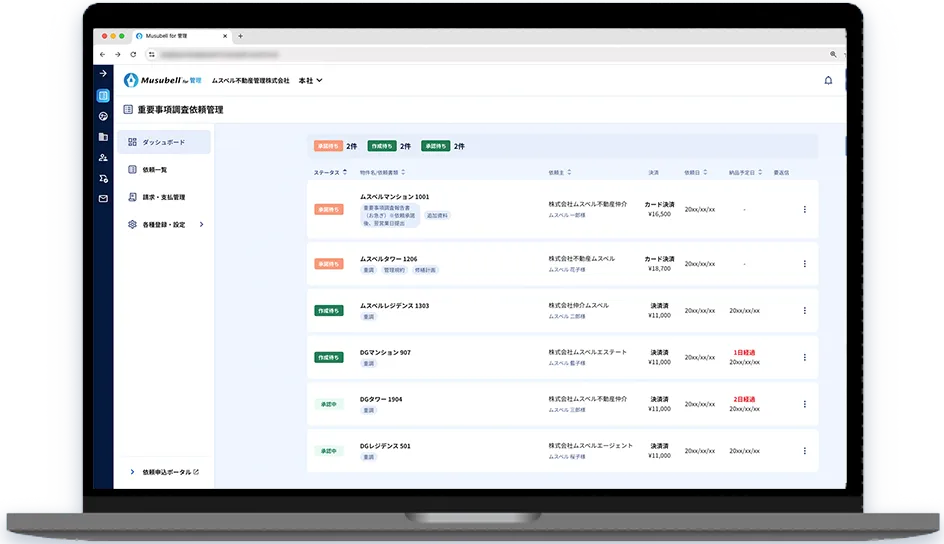Sort by 物件名/依頼書類 column
Image resolution: width=944 pixels, height=544 pixels.
click(382, 172)
